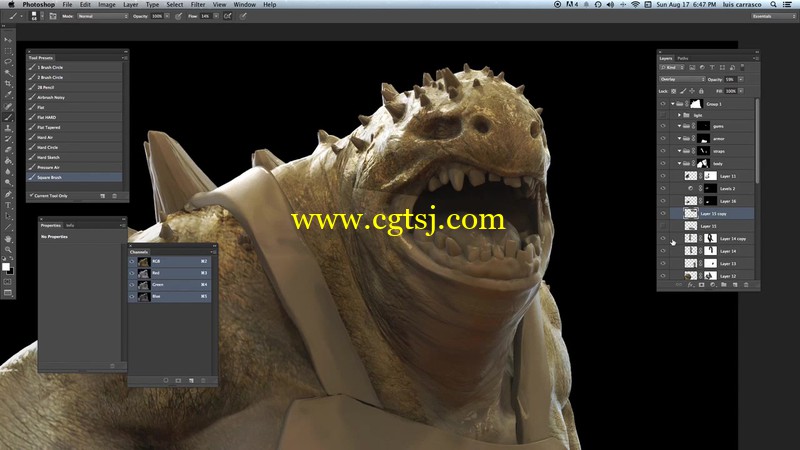800x450 pixels.
Task: Select the Crop tool
Action: point(8,84)
